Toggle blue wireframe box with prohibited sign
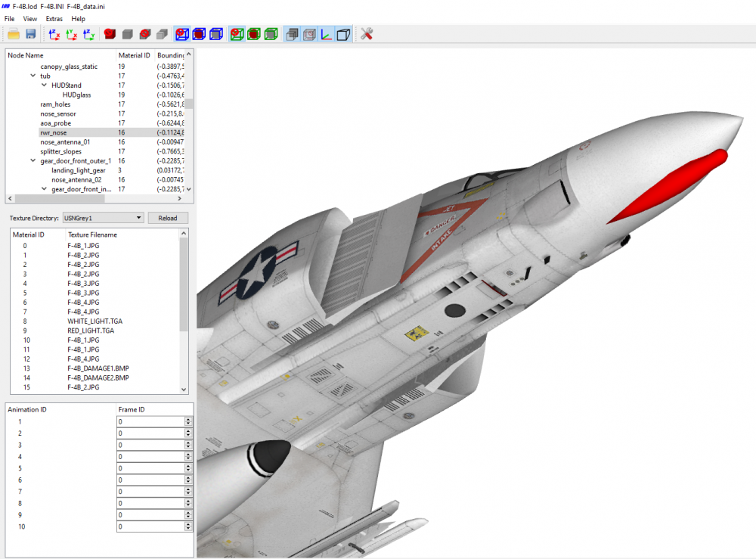This screenshot has height=559, width=756. 181,34
